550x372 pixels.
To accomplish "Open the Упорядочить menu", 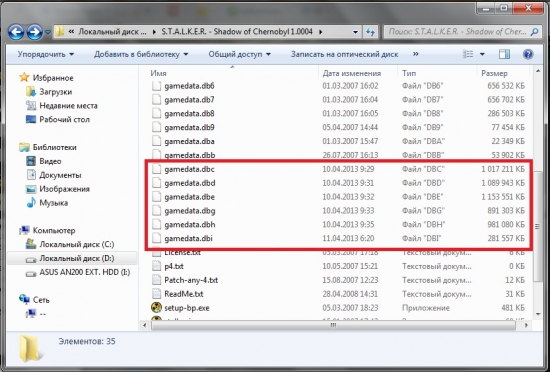I will click(46, 54).
